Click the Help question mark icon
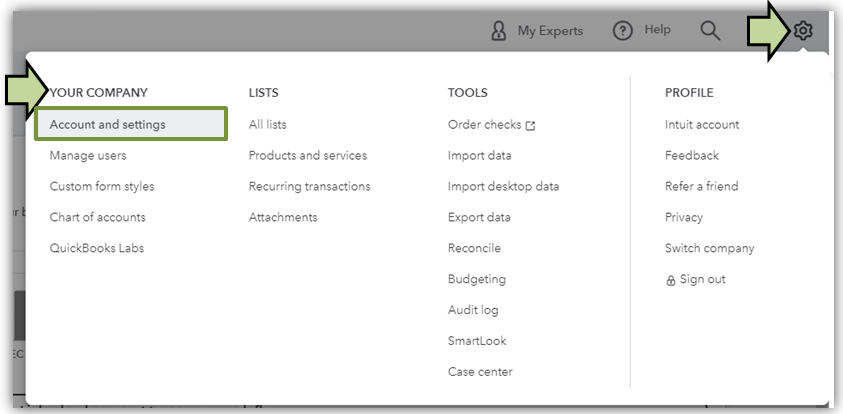Viewport: 843px width, 414px height. pyautogui.click(x=623, y=31)
